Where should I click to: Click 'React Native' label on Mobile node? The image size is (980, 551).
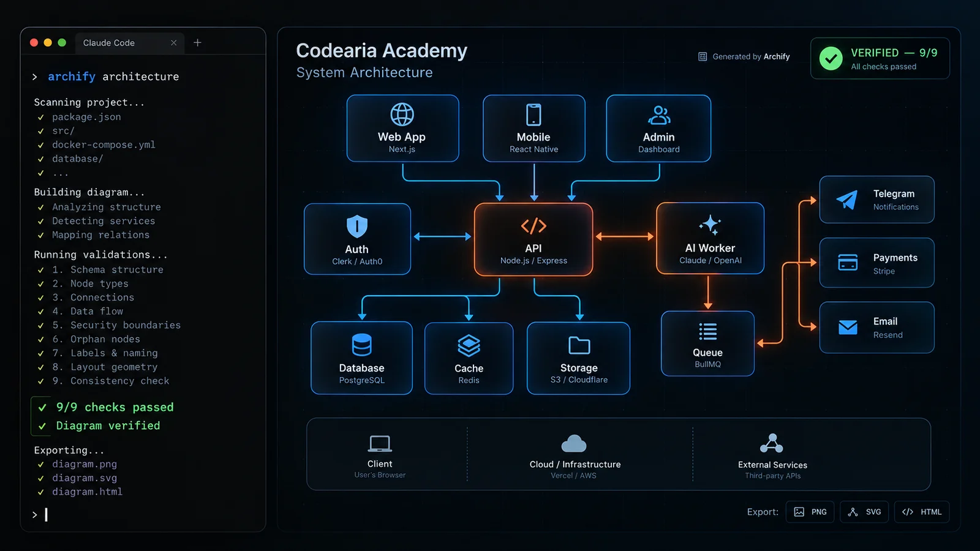point(534,149)
